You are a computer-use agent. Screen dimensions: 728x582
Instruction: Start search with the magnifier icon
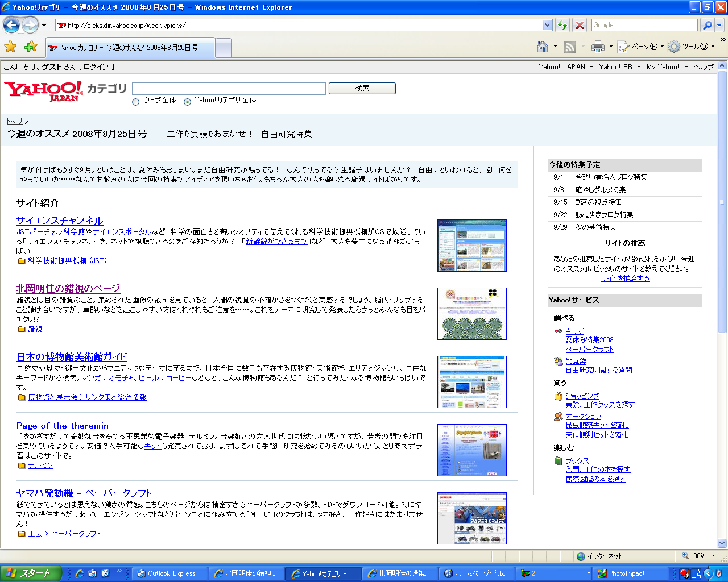707,25
